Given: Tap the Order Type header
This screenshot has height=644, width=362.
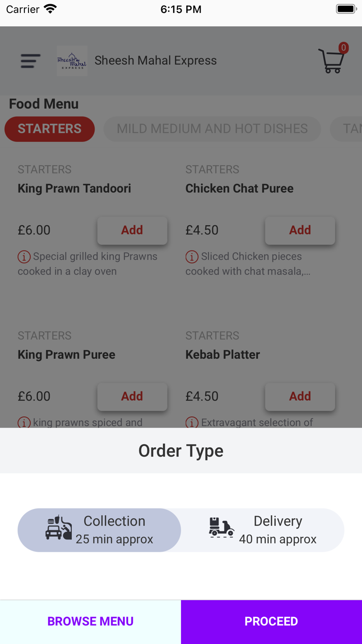Looking at the screenshot, I should click(181, 451).
